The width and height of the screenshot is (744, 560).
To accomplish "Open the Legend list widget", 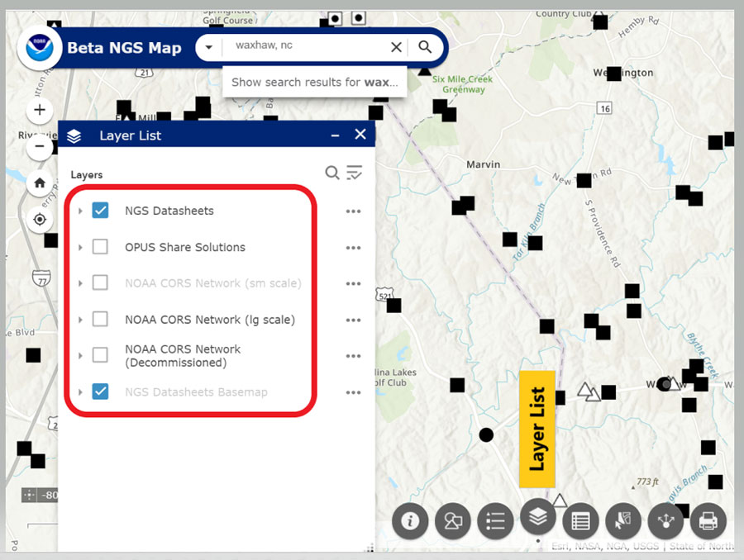I will tap(495, 521).
